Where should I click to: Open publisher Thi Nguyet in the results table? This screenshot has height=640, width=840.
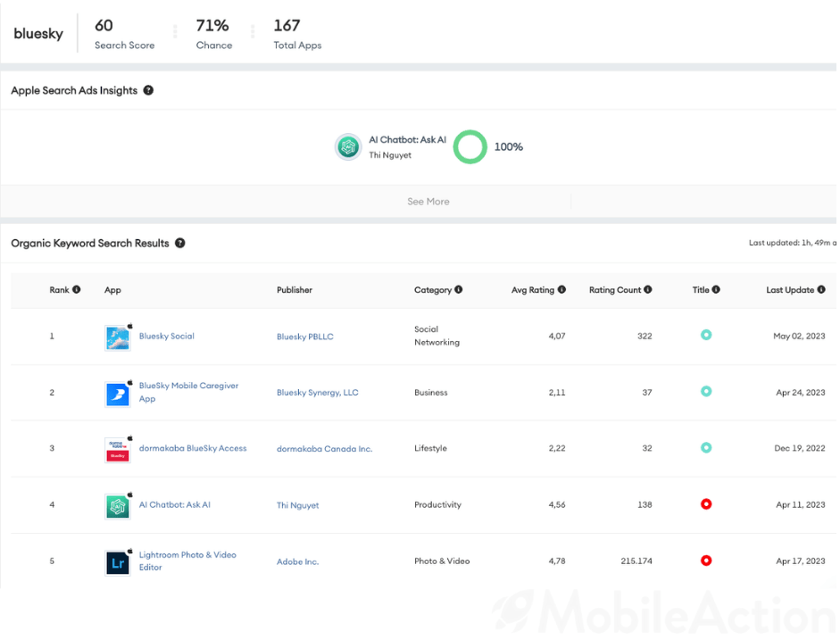[297, 505]
